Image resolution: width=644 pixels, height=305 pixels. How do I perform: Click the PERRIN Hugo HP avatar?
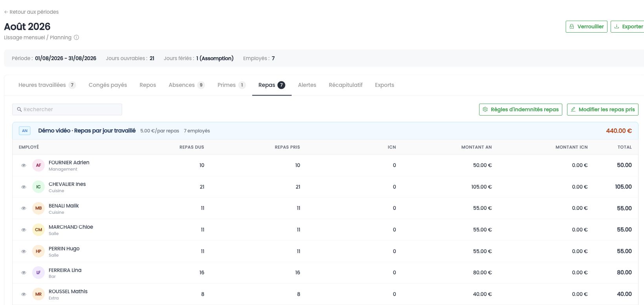pos(38,252)
